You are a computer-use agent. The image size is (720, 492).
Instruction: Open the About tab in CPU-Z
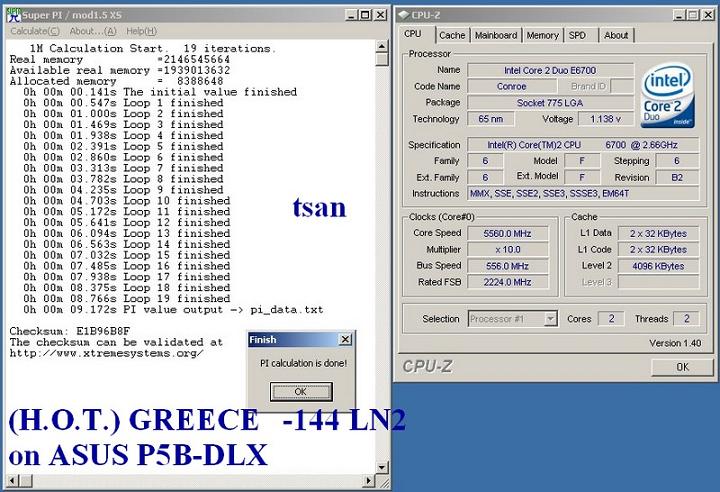[x=616, y=35]
